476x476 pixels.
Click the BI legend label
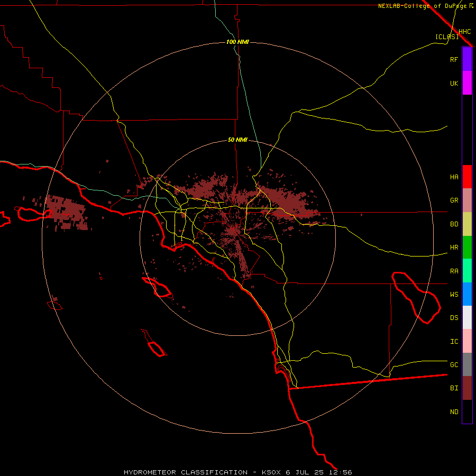pos(454,388)
